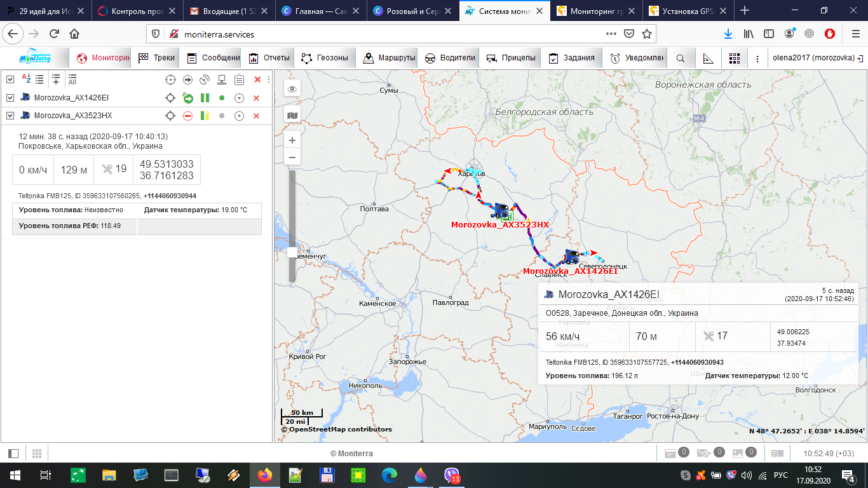Screen dimensions: 868x488
Task: Click header network data column icon
Action: 222,79
